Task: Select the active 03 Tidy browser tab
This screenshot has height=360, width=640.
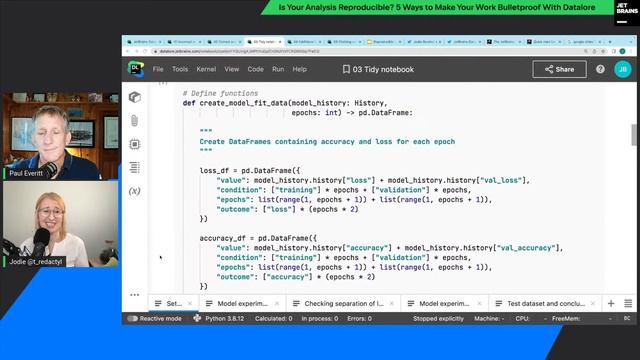Action: tap(264, 42)
